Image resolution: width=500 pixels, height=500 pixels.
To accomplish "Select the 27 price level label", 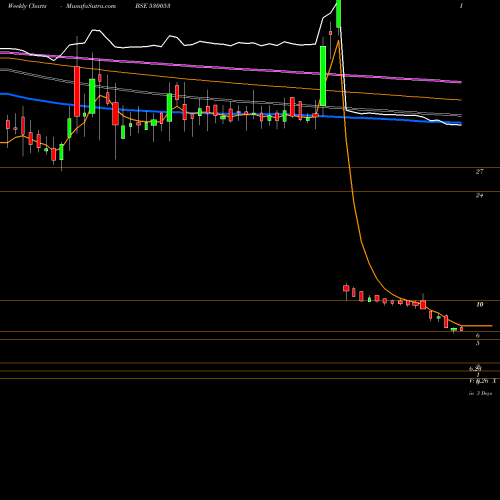I will 479,172.
